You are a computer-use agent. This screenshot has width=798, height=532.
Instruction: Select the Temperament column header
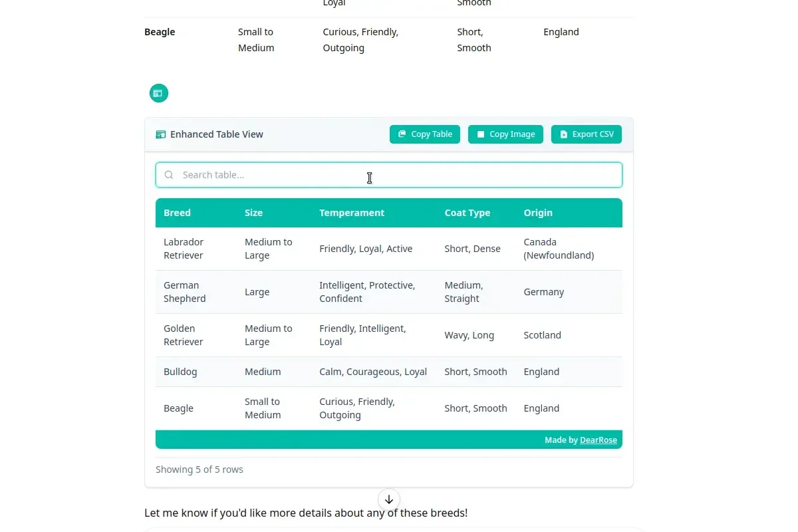click(351, 213)
